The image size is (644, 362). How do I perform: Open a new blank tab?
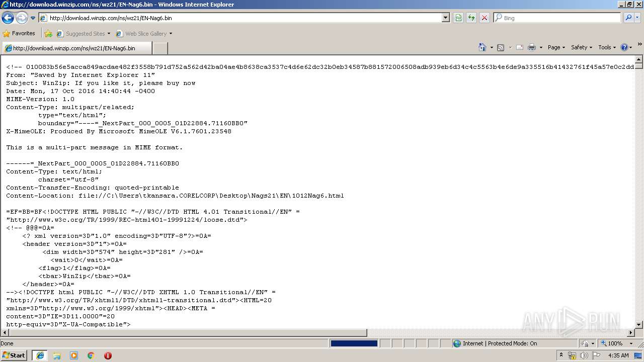coord(160,48)
